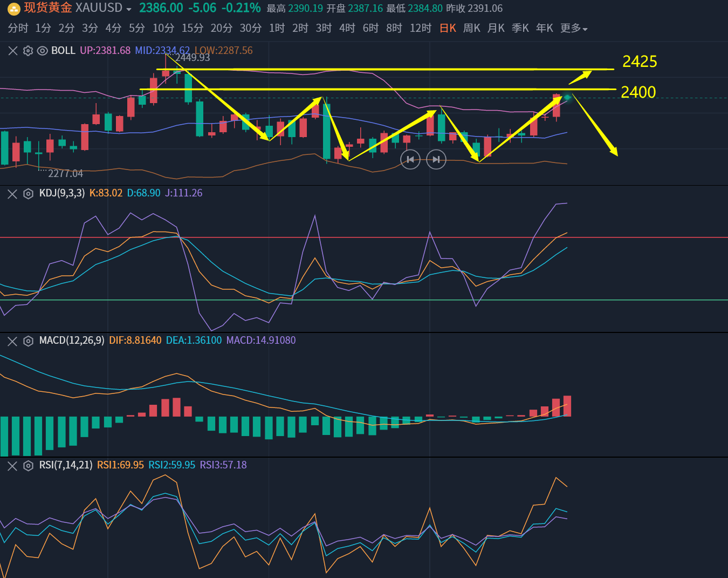
Task: Click the KDJ J:111.26 value
Action: (x=184, y=193)
